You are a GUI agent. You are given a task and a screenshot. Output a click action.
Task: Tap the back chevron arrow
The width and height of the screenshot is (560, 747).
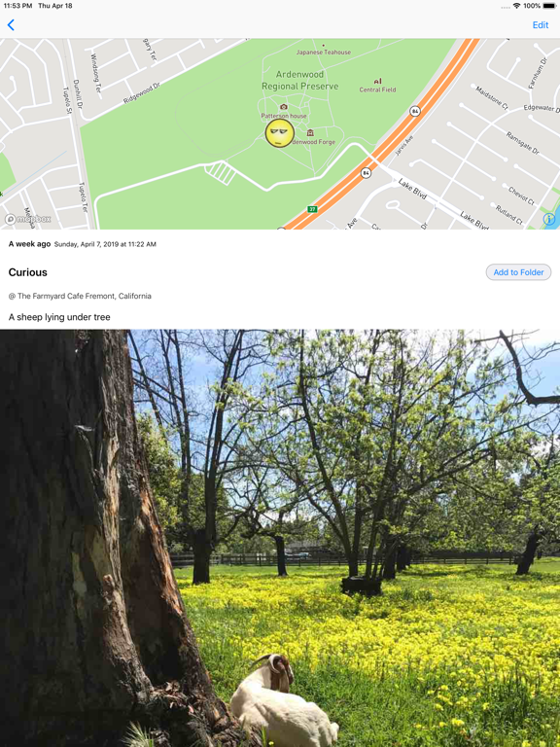[x=11, y=24]
